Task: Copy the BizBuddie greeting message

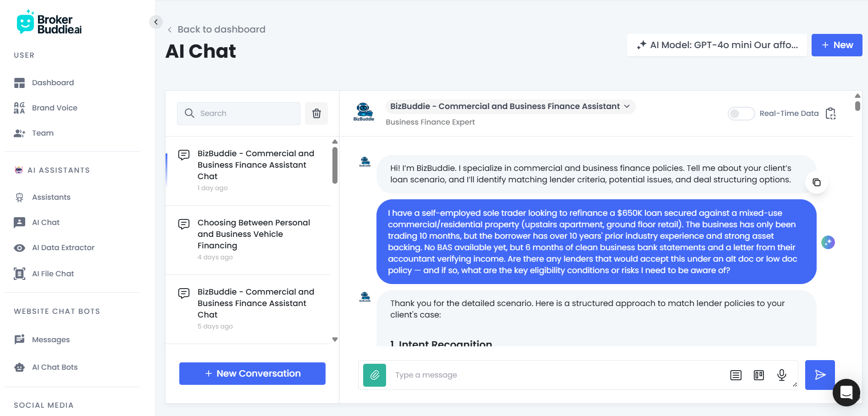Action: point(816,182)
